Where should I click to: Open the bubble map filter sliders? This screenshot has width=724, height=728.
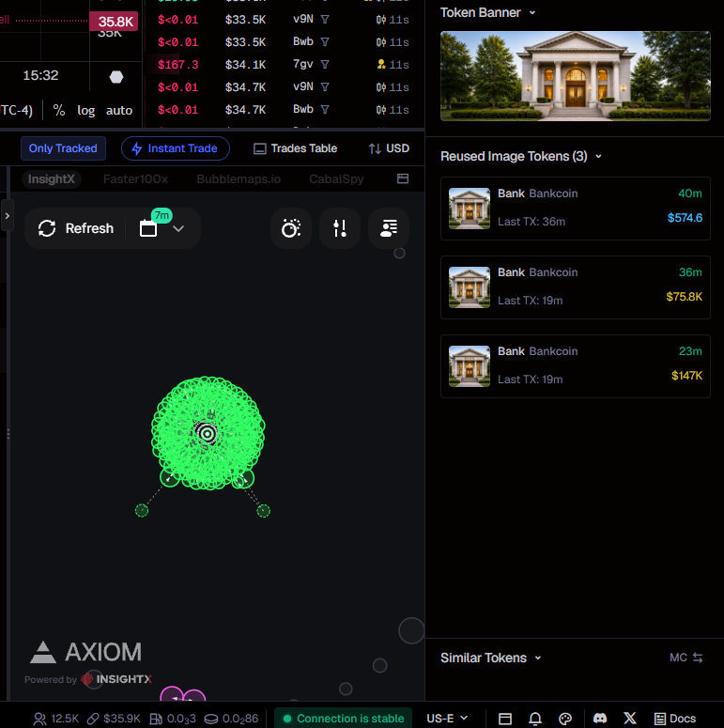340,228
